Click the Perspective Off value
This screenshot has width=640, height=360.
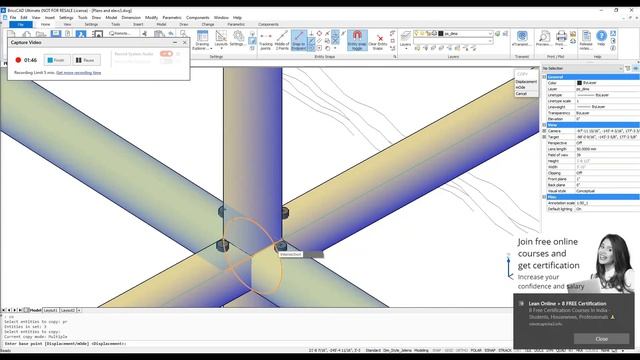(x=607, y=143)
